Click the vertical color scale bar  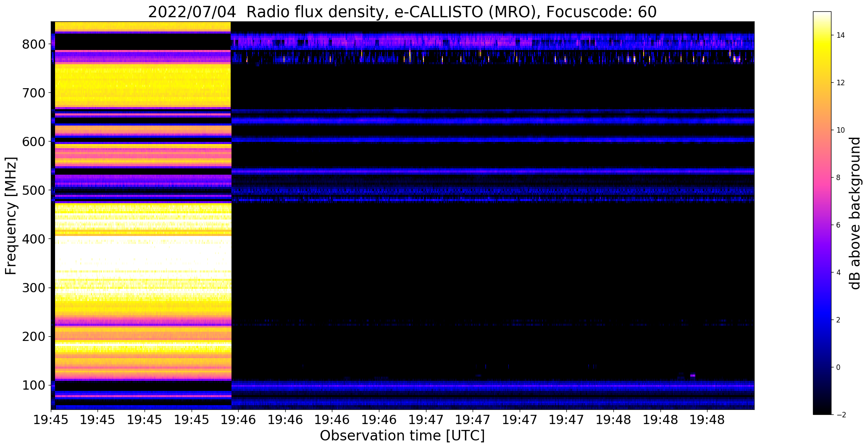click(822, 213)
